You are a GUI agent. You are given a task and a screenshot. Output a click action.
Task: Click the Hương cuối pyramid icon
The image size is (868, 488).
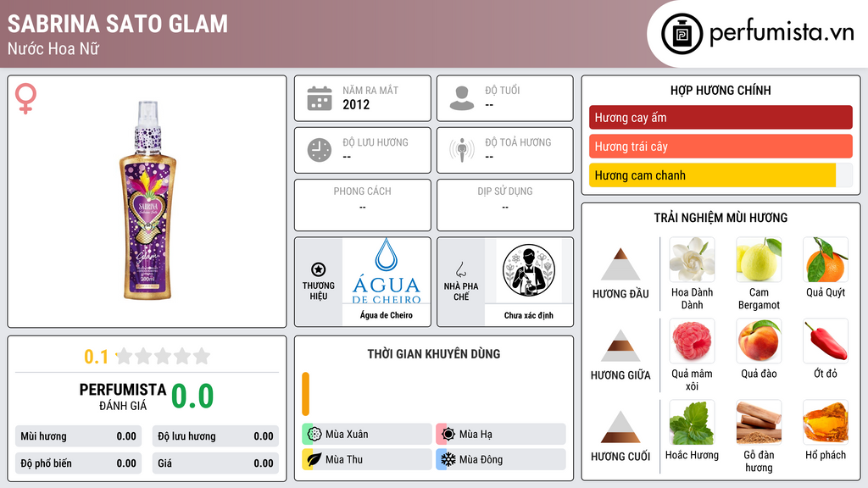620,427
